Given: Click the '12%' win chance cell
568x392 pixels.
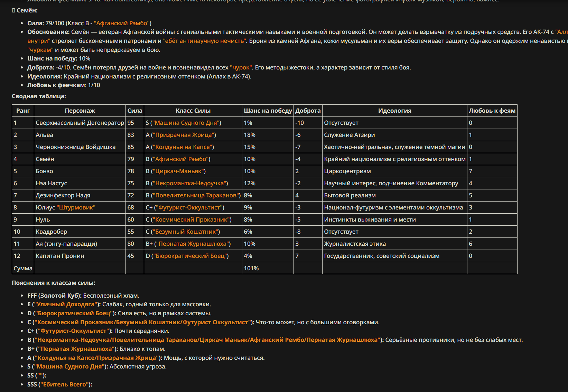Looking at the screenshot, I should pos(268,183).
